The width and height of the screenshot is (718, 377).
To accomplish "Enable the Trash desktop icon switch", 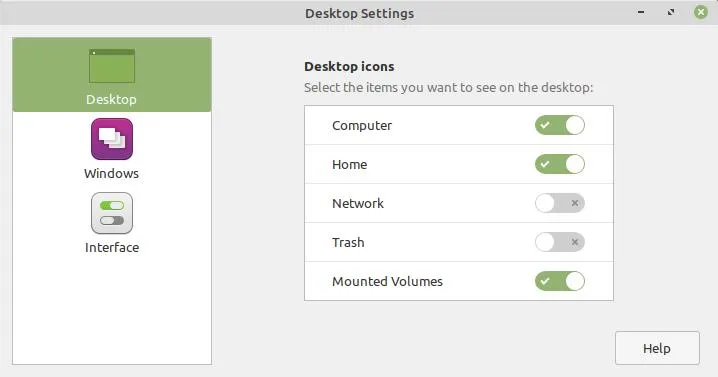I will [560, 242].
